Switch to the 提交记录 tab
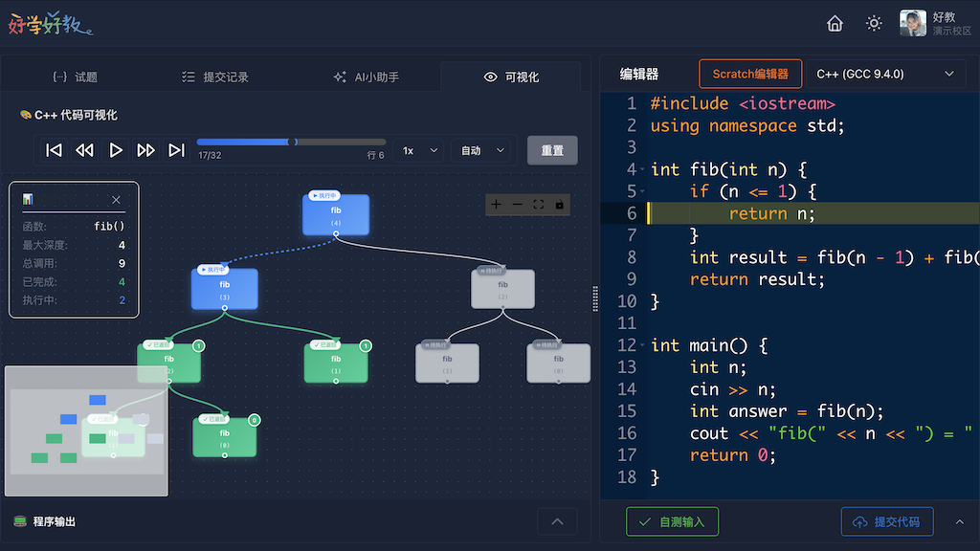The image size is (980, 551). coord(214,77)
